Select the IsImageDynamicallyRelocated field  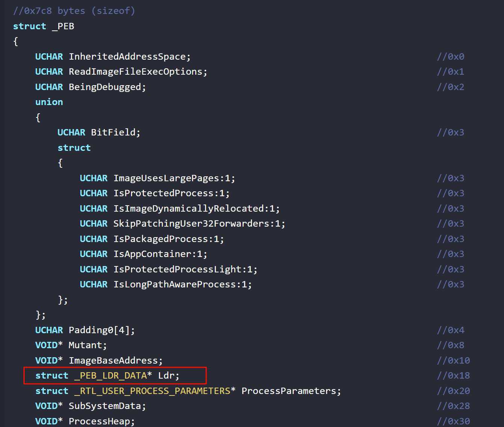(x=189, y=209)
